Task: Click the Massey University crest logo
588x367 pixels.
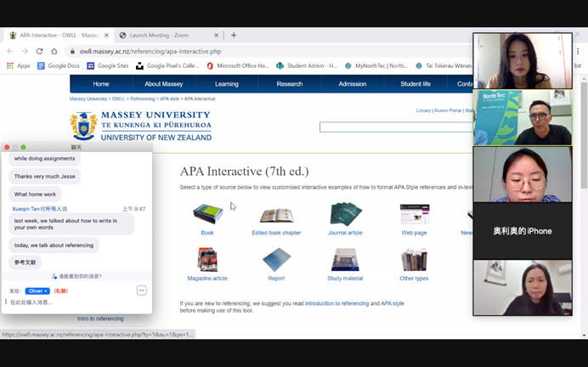Action: click(83, 126)
